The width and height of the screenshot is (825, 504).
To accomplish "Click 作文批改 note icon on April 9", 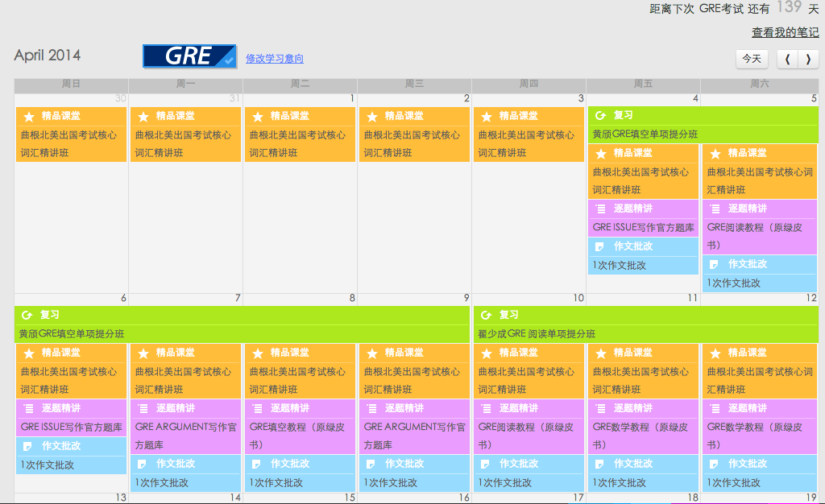I will (371, 464).
